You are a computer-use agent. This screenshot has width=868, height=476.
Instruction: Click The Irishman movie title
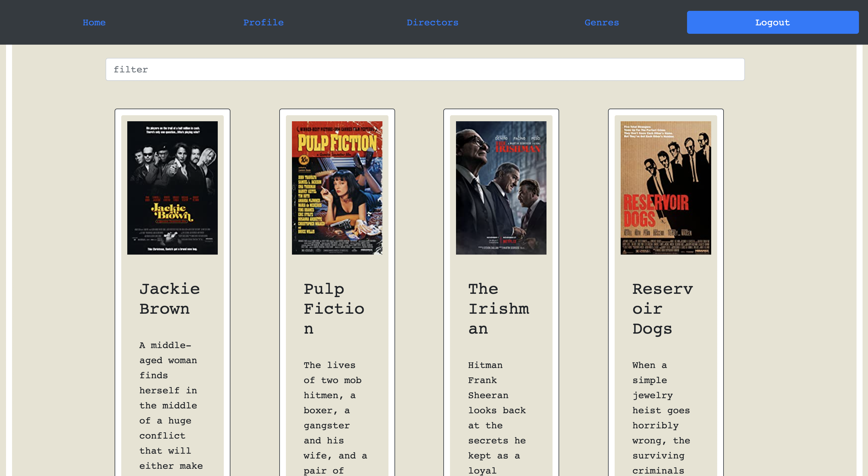(498, 309)
